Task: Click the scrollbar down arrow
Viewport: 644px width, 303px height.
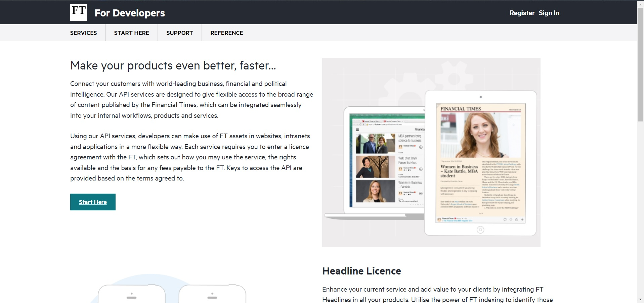Action: click(x=641, y=300)
